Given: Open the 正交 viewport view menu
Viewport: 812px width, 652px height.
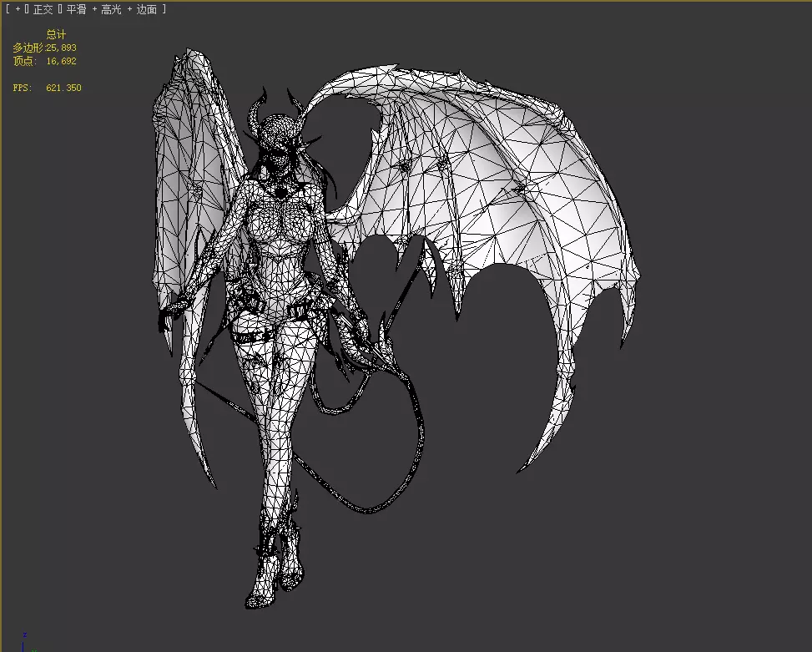Looking at the screenshot, I should tap(43, 9).
